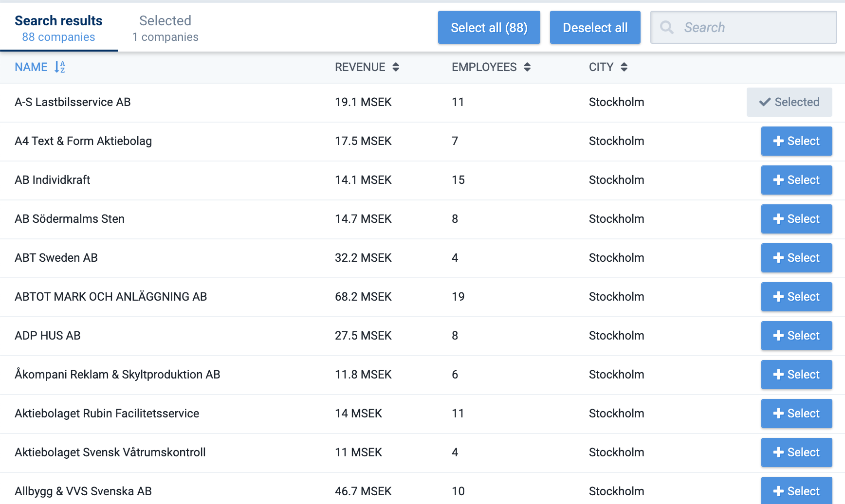Click sort arrows icon beside CITY
This screenshot has height=504, width=845.
[x=624, y=67]
